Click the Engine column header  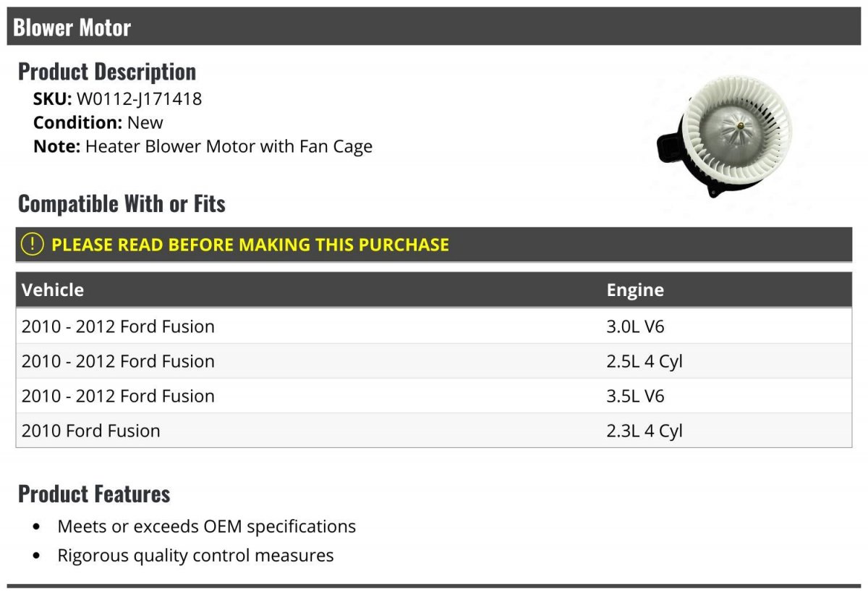click(x=635, y=290)
